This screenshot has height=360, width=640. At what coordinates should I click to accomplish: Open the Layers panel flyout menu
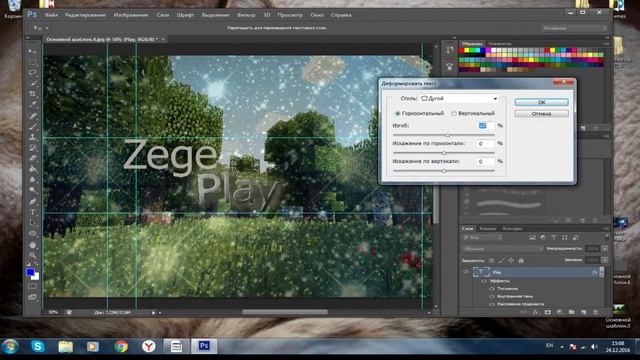coord(606,229)
